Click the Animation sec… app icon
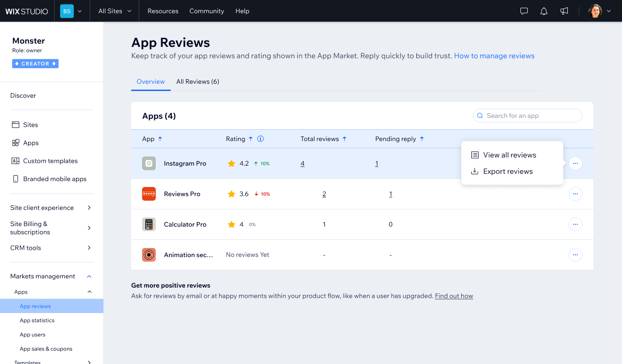 (x=149, y=255)
